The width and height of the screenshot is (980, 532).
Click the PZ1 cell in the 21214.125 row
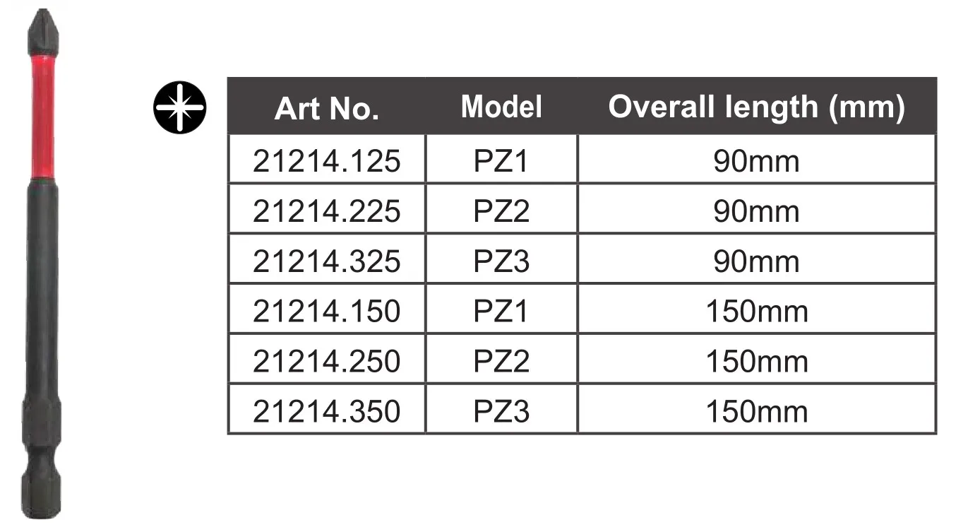501,161
